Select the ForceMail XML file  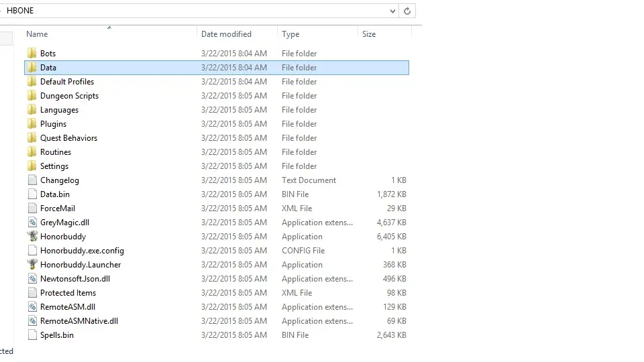point(58,208)
